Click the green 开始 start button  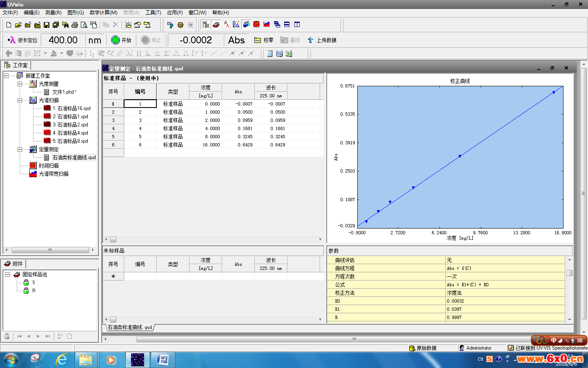(x=121, y=40)
